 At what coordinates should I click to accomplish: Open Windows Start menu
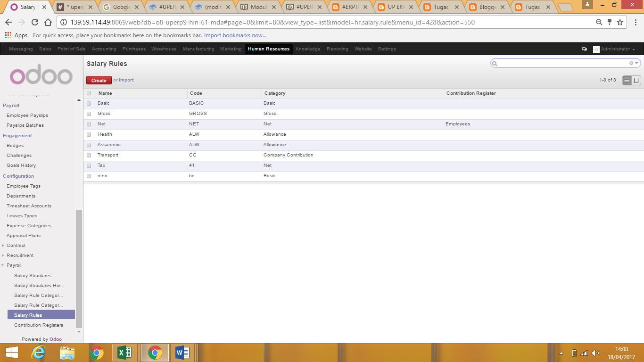click(x=11, y=353)
